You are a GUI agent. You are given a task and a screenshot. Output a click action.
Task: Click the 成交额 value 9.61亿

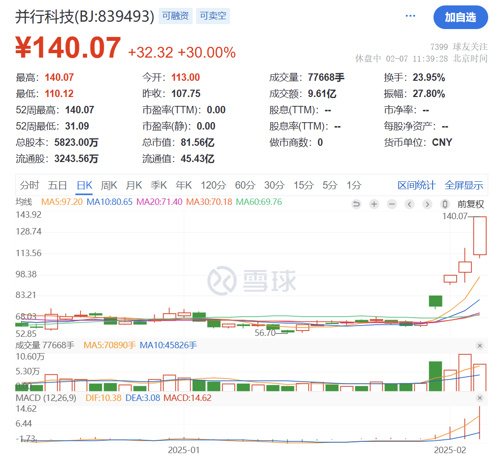[322, 94]
